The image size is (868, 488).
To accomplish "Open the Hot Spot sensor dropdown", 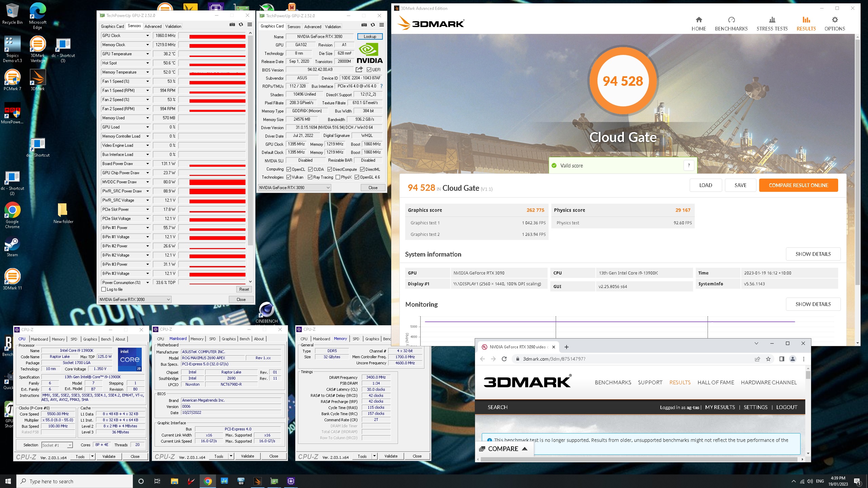I will (147, 63).
